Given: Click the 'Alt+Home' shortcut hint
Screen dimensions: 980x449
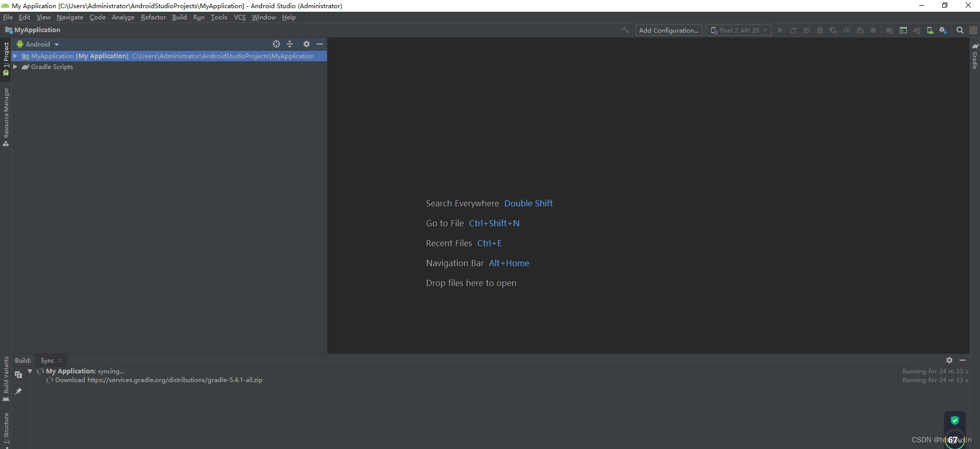Looking at the screenshot, I should coord(509,263).
